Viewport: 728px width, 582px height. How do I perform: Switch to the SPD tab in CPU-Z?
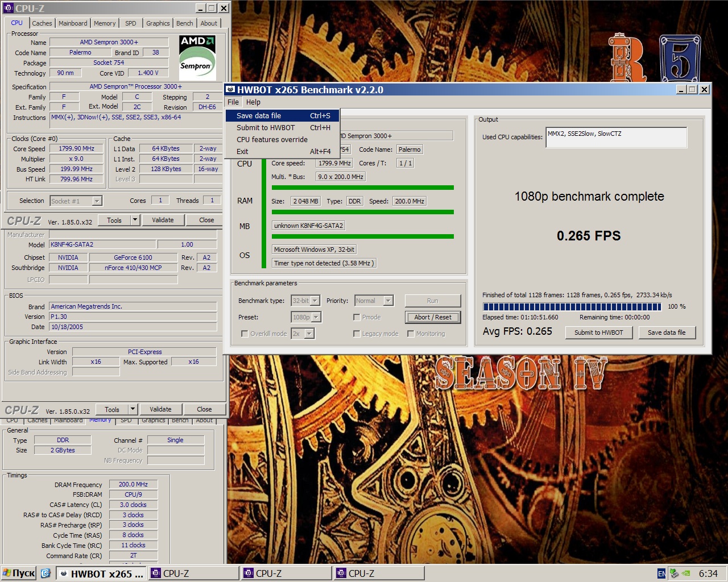click(x=131, y=23)
